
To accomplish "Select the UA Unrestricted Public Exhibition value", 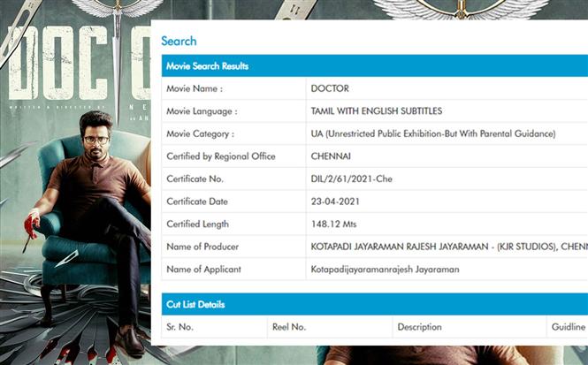I will (x=432, y=133).
